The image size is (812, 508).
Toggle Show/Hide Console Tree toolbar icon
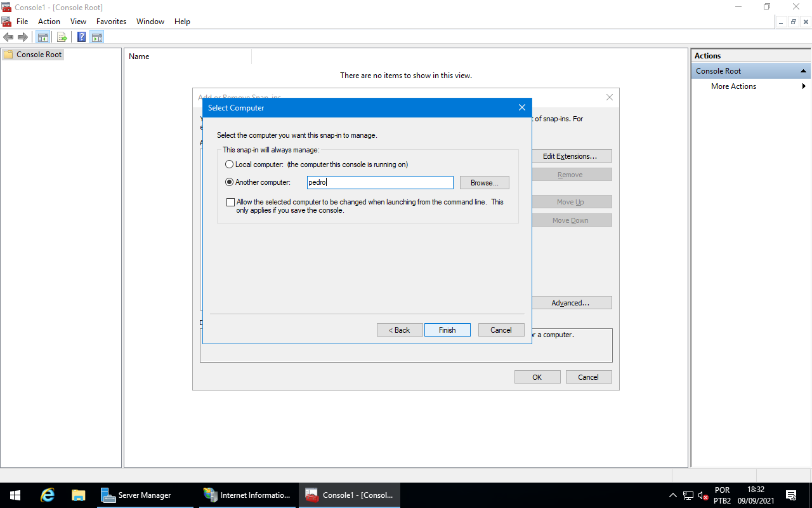coord(43,37)
